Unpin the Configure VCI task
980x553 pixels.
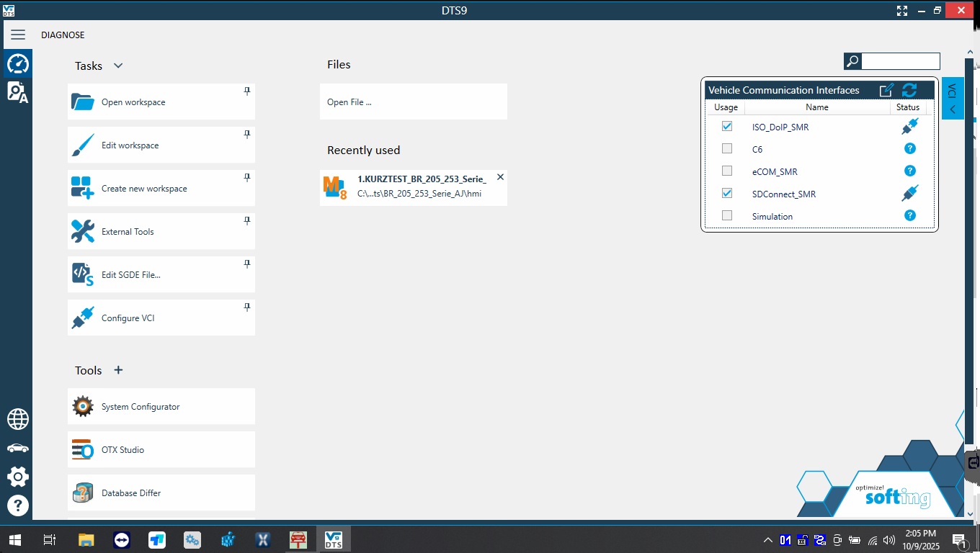point(247,307)
